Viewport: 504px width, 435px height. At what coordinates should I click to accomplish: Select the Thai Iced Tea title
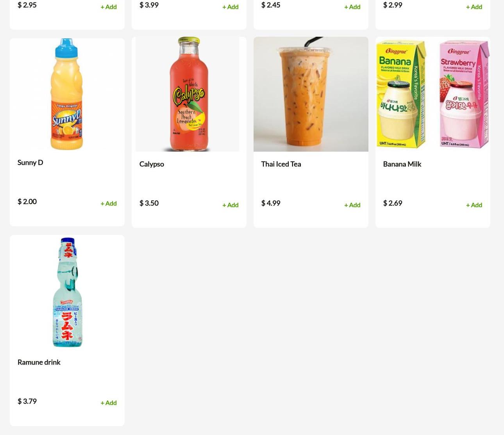pyautogui.click(x=281, y=164)
